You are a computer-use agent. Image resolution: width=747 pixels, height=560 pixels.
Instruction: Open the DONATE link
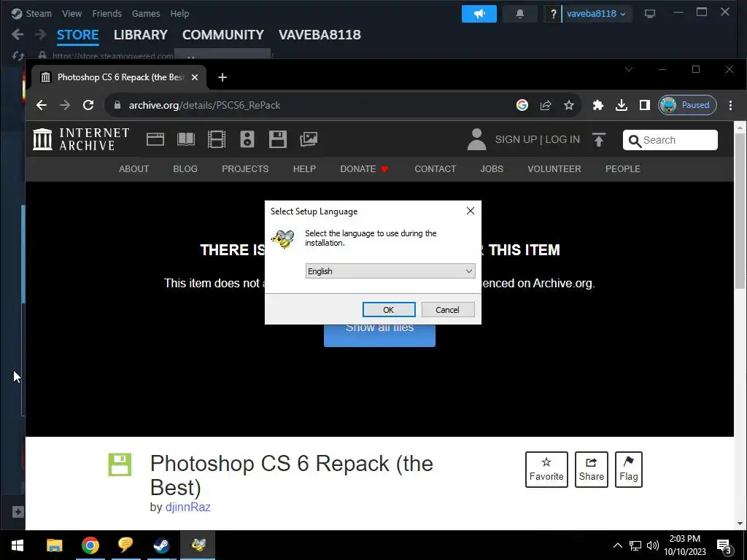365,168
